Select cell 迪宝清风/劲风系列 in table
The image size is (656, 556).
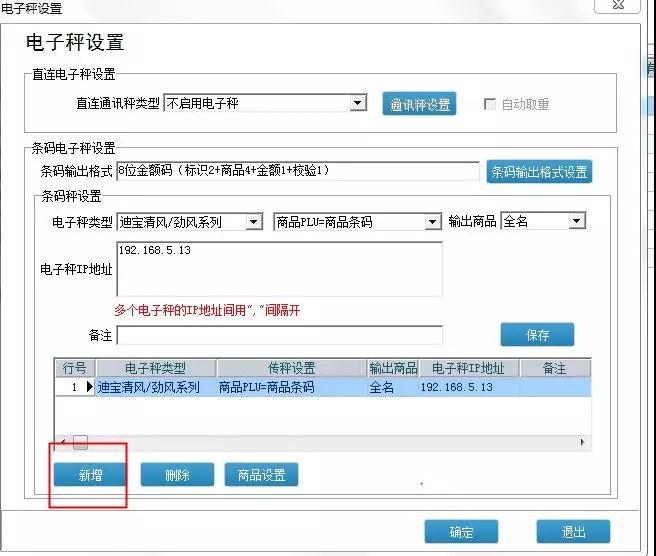pos(156,387)
